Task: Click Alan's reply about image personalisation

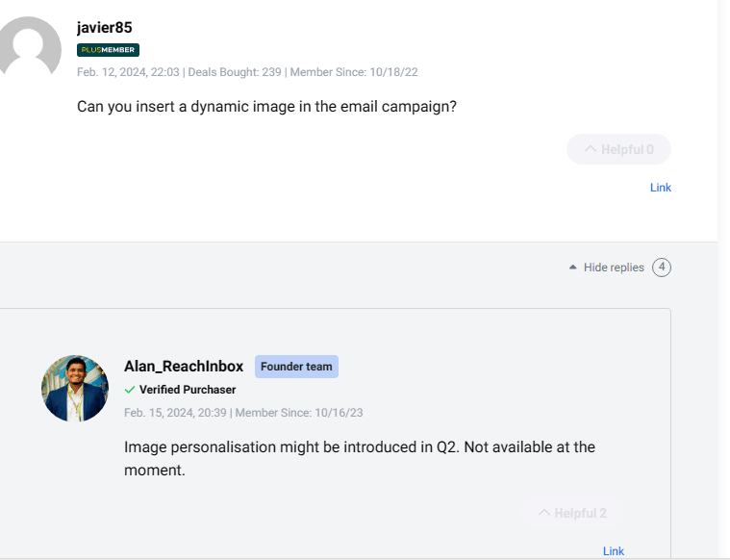Action: tap(360, 459)
